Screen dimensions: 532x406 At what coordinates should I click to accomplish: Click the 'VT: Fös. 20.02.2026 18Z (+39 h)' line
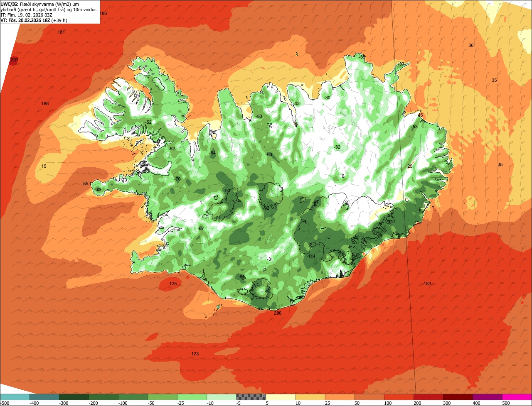[x=34, y=20]
